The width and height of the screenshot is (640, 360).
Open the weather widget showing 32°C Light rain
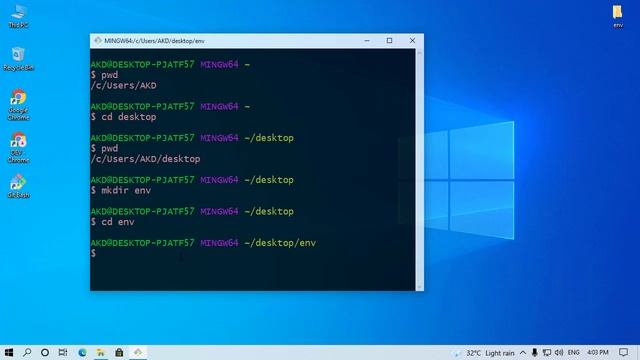pos(484,353)
